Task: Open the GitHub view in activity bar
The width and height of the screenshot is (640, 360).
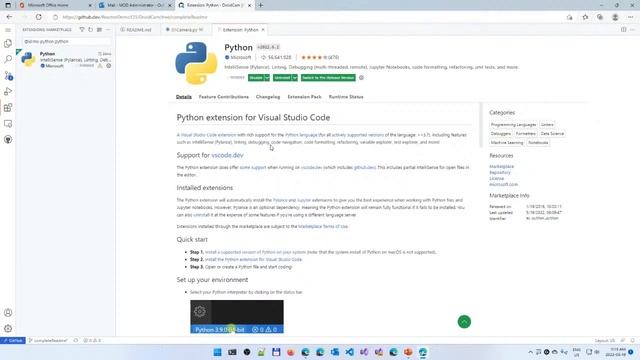Action: (x=8, y=140)
